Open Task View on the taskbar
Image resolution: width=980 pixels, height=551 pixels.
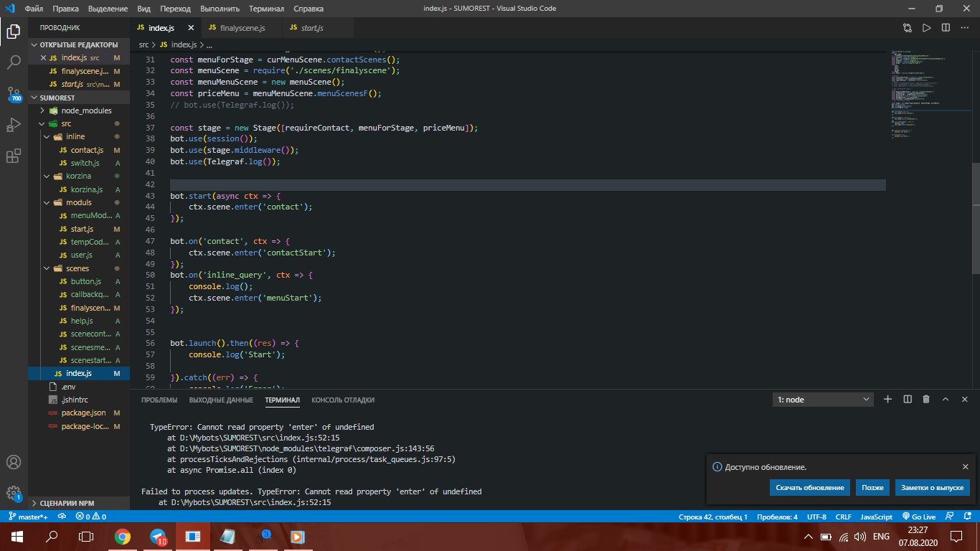tap(86, 536)
